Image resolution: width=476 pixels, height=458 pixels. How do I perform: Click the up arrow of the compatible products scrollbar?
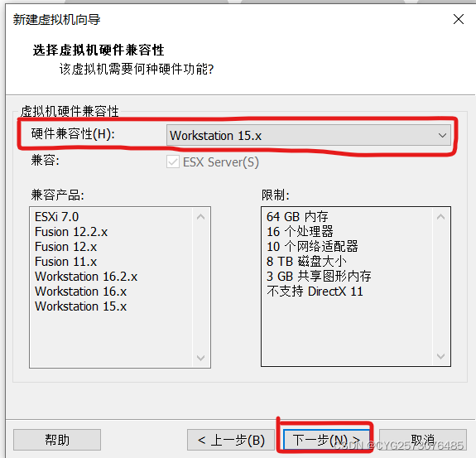[x=200, y=217]
